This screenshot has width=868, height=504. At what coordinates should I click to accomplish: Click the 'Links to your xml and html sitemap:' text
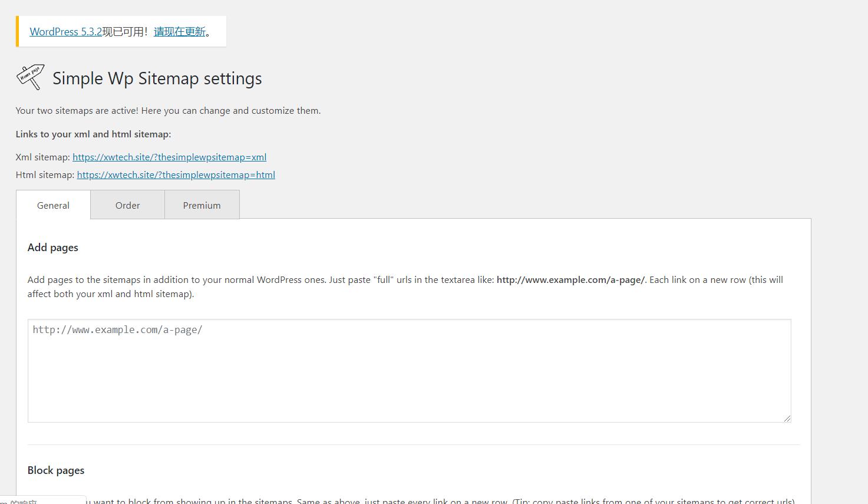(94, 134)
